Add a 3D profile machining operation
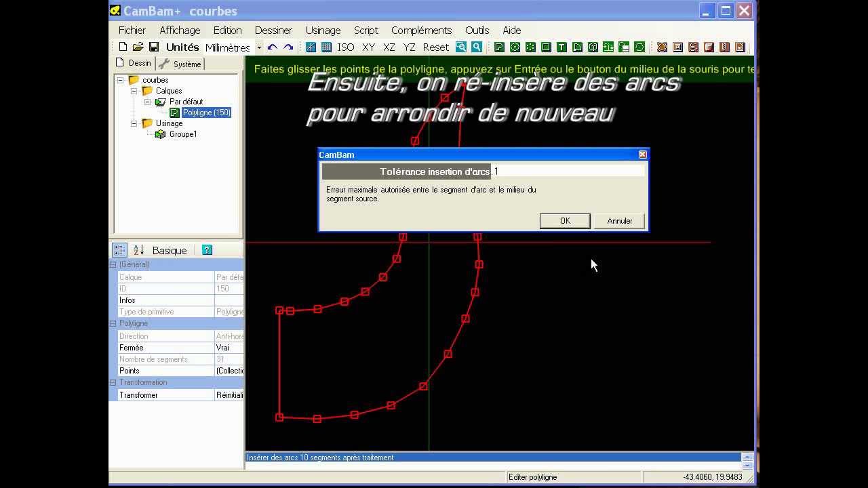This screenshot has width=868, height=488. coord(709,47)
